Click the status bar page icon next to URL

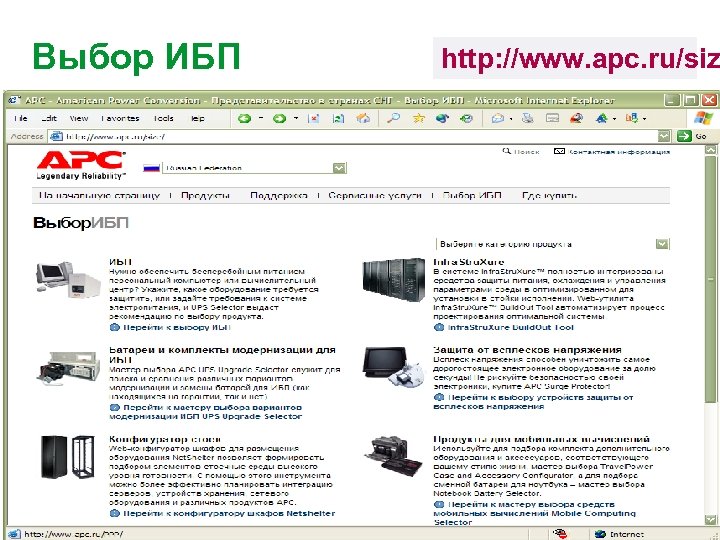click(x=14, y=534)
